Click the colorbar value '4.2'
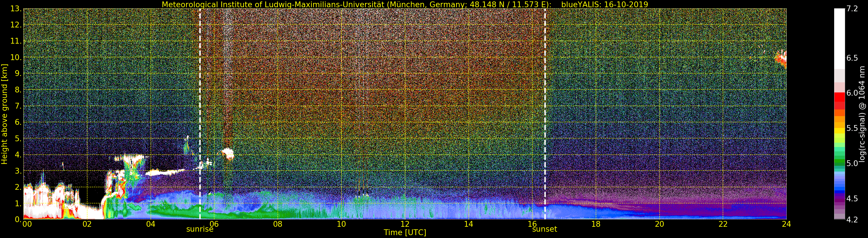The height and width of the screenshot is (238, 868). 852,220
